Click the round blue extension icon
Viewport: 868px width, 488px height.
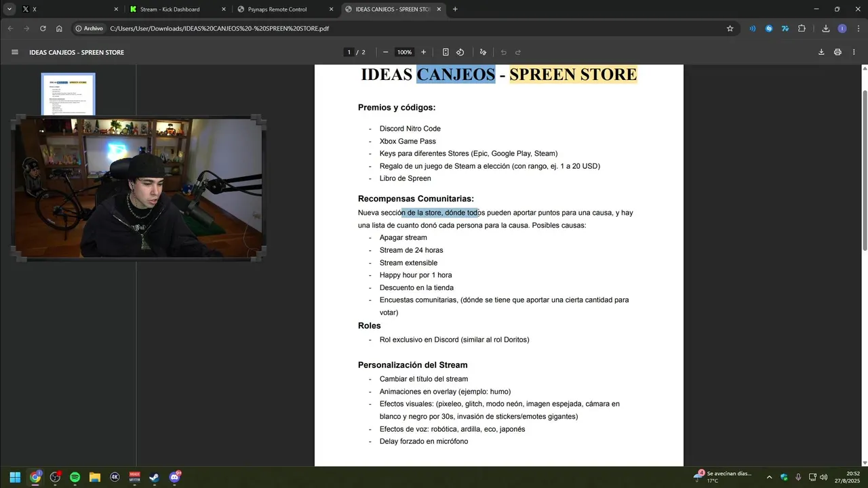point(769,28)
